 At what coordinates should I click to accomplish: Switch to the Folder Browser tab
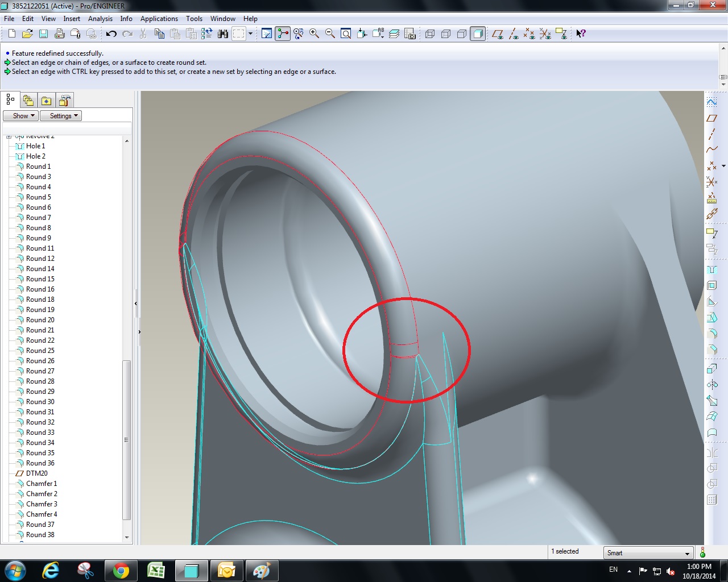(x=28, y=101)
